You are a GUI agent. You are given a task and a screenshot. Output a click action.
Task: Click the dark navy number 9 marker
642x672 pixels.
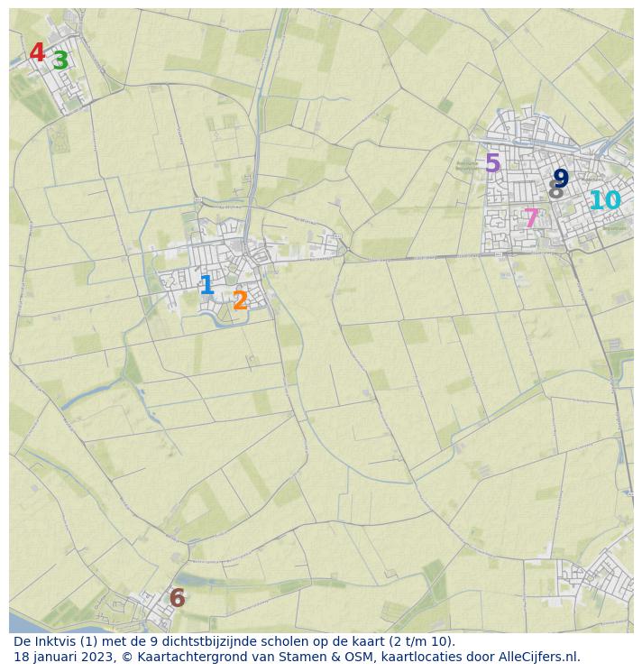tap(561, 180)
